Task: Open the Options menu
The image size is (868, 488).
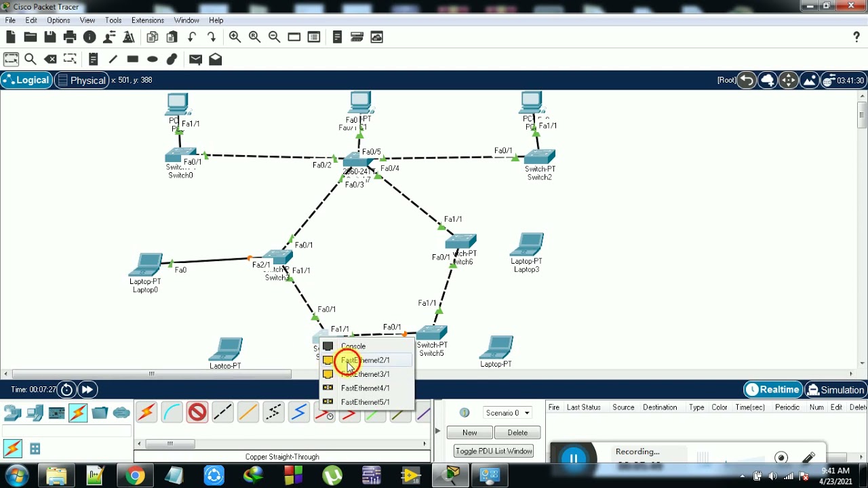Action: pyautogui.click(x=58, y=20)
